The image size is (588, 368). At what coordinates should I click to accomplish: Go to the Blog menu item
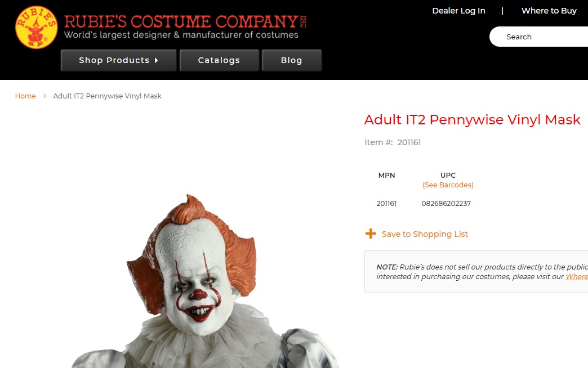(292, 60)
